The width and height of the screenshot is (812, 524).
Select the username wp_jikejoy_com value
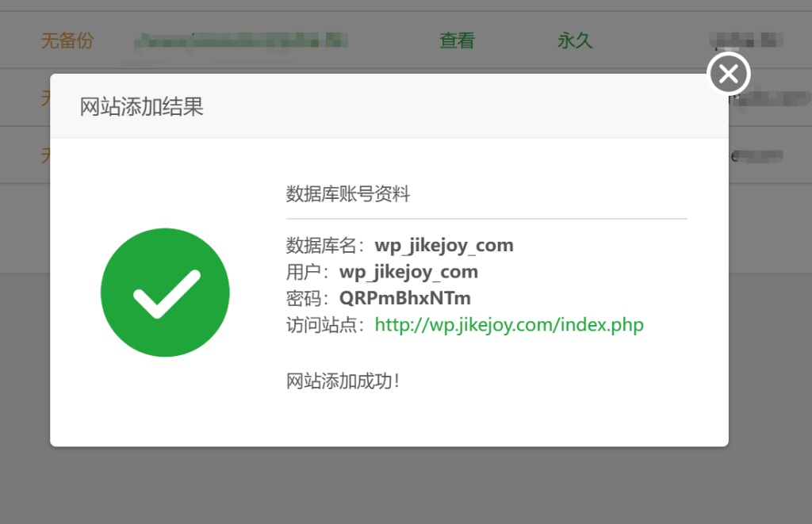408,272
